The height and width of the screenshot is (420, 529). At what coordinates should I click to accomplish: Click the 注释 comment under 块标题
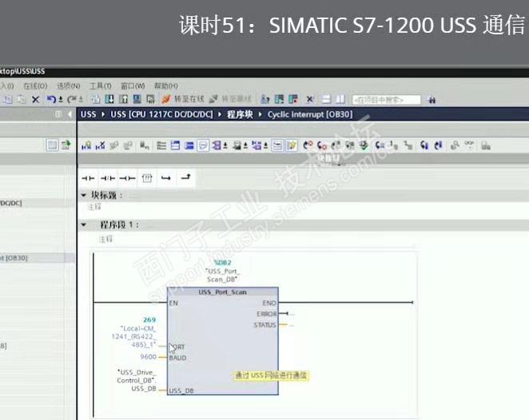[94, 207]
